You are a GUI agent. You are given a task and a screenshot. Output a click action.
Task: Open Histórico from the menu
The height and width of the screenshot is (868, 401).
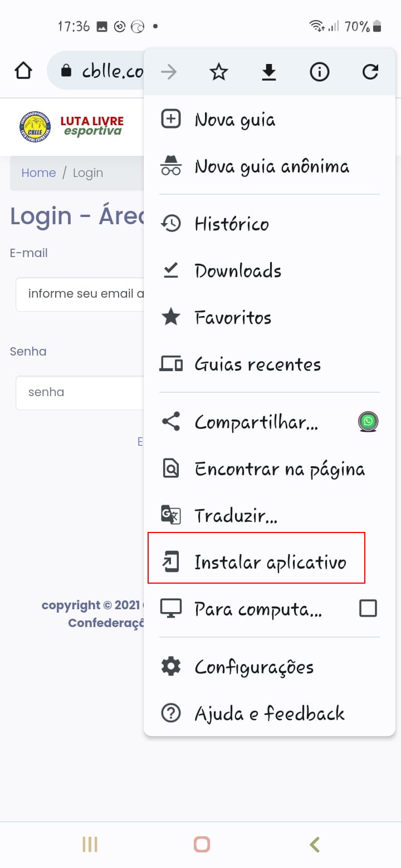[x=231, y=224]
